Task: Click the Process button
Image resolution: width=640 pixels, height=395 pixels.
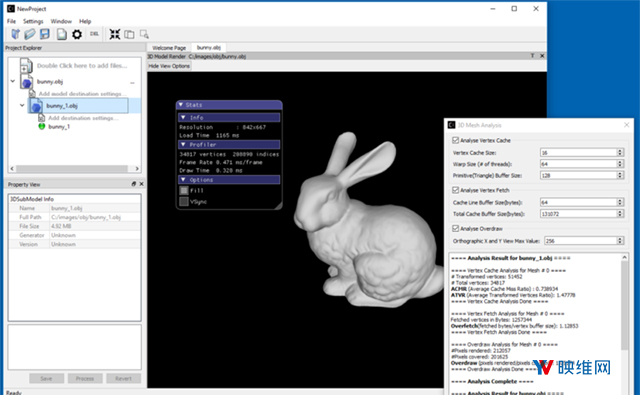Action: [84, 379]
